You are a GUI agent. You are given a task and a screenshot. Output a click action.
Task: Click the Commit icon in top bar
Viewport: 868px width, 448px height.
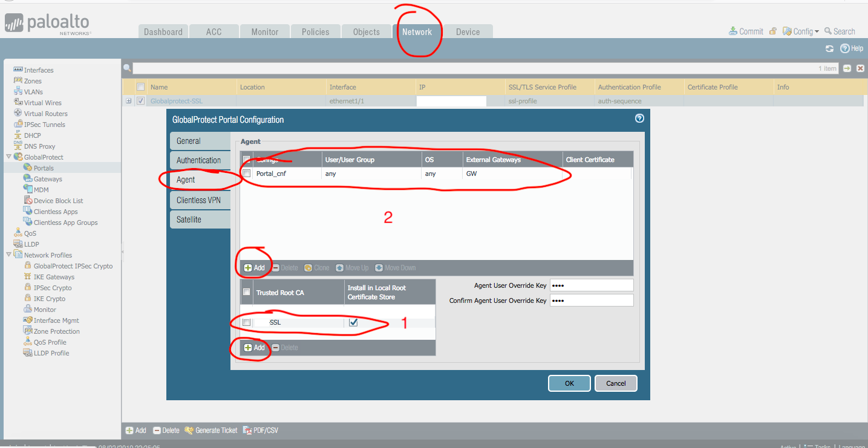click(733, 31)
